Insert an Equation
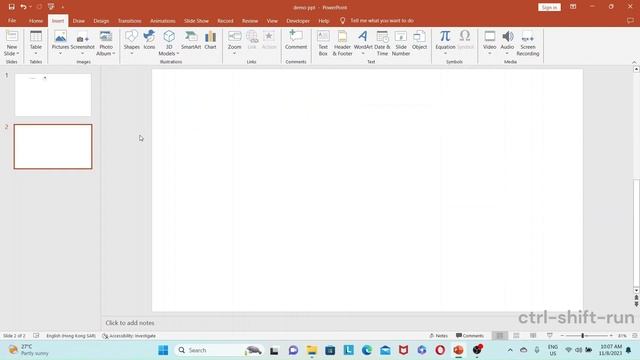 coord(445,43)
